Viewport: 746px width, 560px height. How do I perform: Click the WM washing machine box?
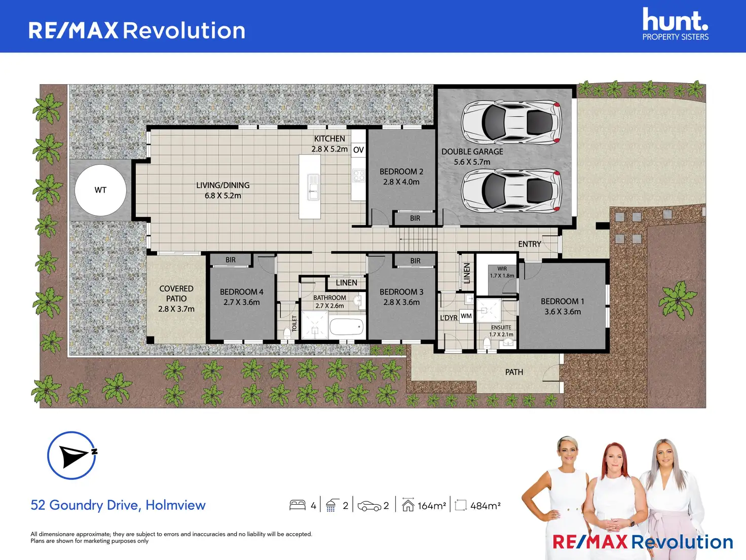click(x=466, y=316)
